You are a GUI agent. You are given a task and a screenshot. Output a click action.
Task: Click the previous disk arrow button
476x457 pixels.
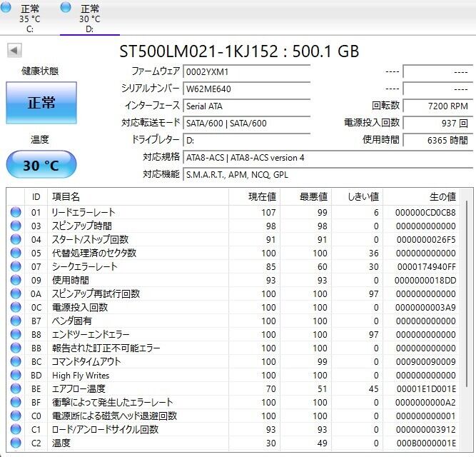pos(14,51)
